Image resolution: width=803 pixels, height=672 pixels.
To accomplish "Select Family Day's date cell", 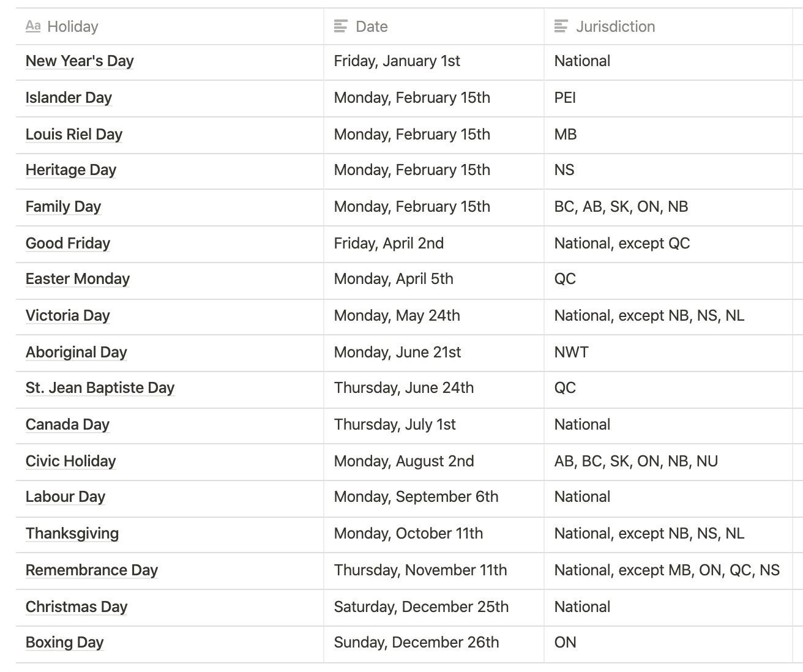I will click(434, 207).
